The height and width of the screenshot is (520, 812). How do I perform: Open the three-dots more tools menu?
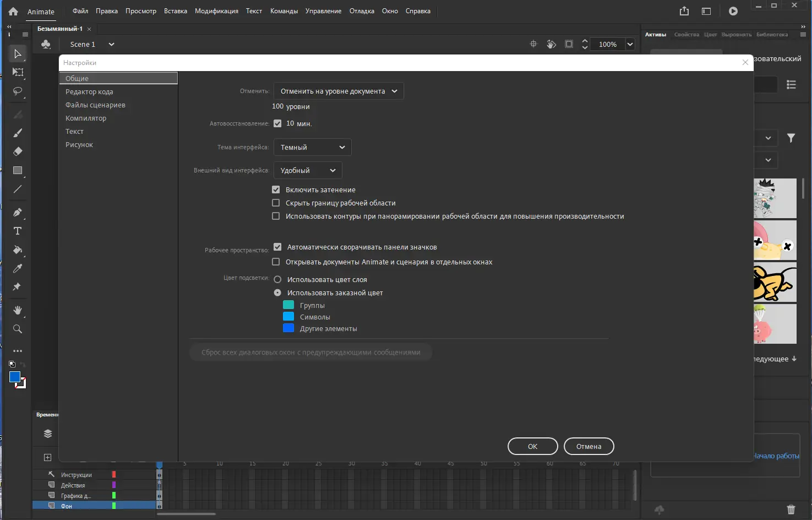click(18, 351)
